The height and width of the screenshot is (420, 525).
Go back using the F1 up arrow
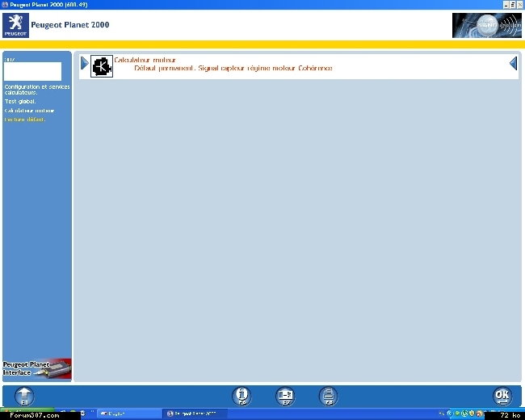click(x=24, y=397)
